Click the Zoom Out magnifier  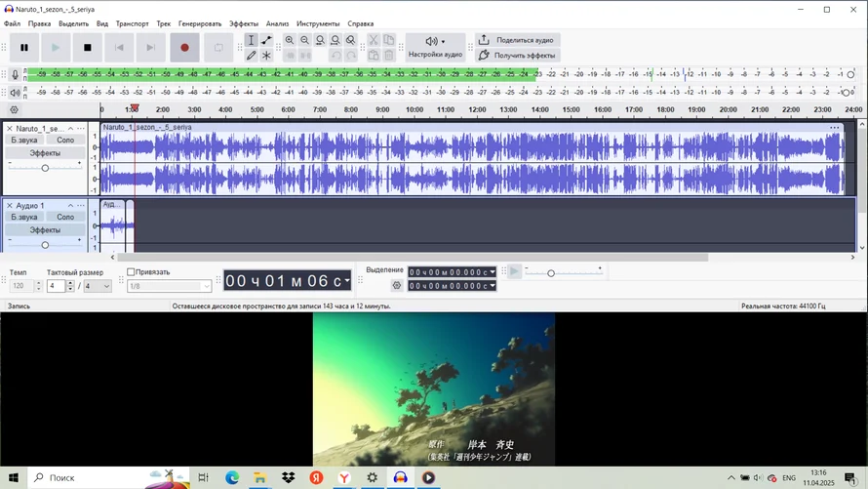coord(304,40)
